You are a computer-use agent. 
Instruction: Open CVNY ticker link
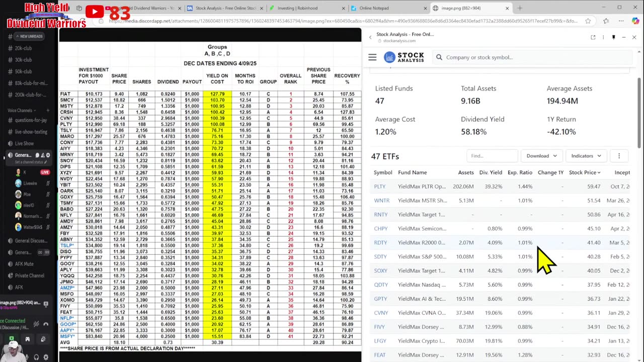[x=381, y=313]
